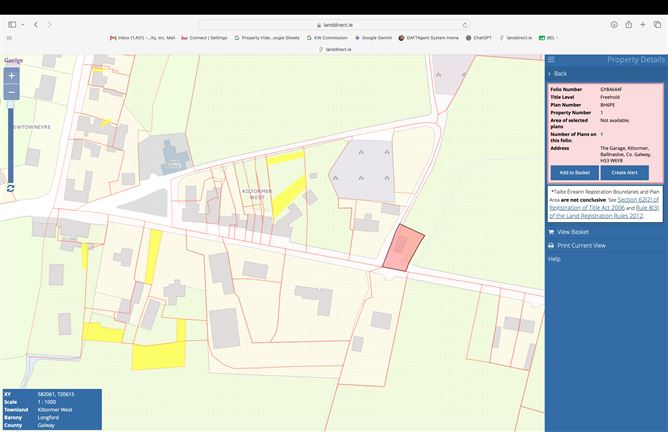Reload the landdirect.ie page
Screen dimensions: 668x432
pyautogui.click(x=465, y=25)
